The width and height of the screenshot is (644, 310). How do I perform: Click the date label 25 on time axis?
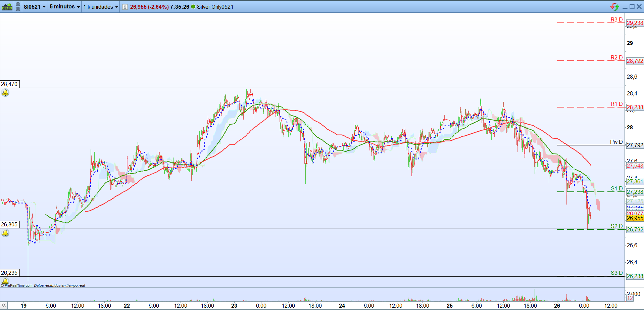tap(450, 306)
